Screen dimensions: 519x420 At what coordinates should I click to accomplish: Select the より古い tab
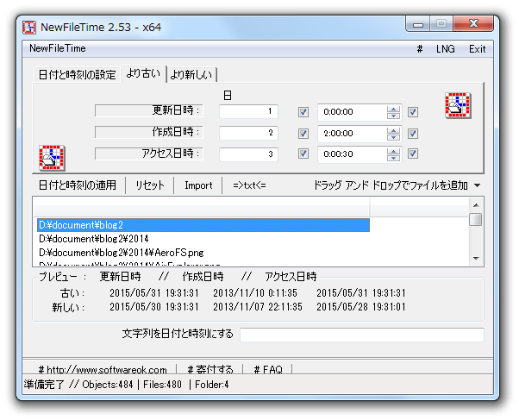coord(143,73)
